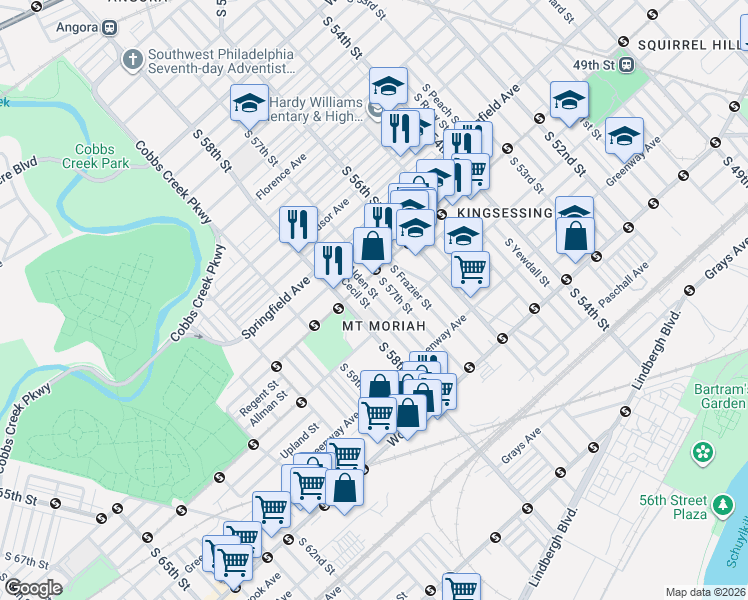
Task: Open restaurant marker on Springfield Ave by Cecil St
Action: (x=333, y=261)
